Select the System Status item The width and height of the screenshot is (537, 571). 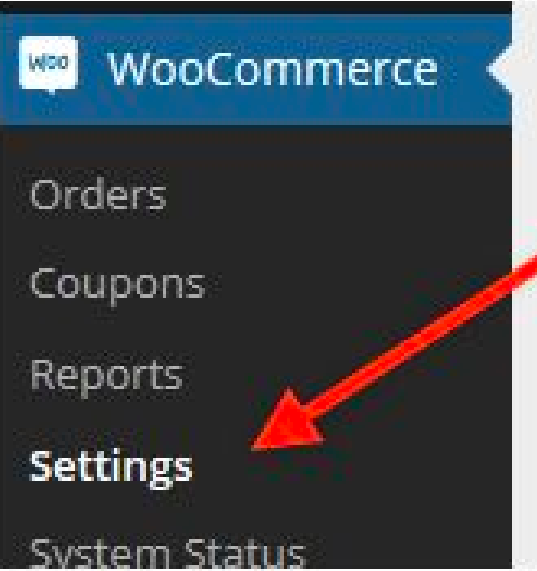tap(167, 554)
